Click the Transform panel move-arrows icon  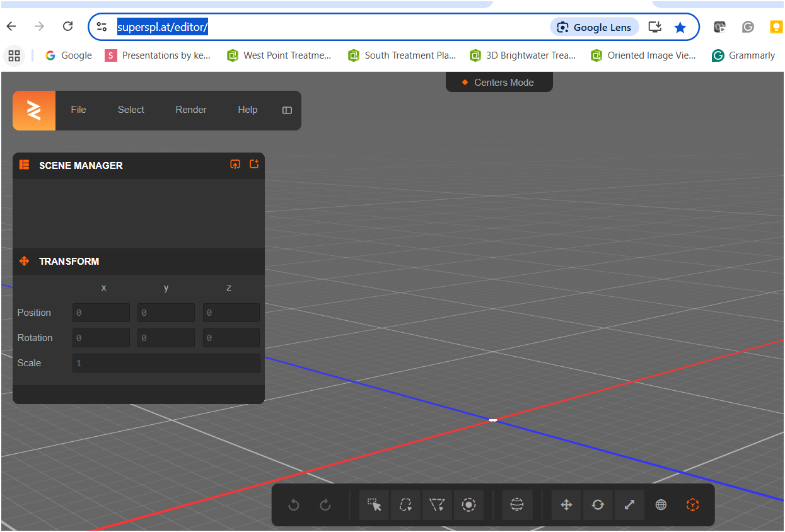tap(25, 261)
